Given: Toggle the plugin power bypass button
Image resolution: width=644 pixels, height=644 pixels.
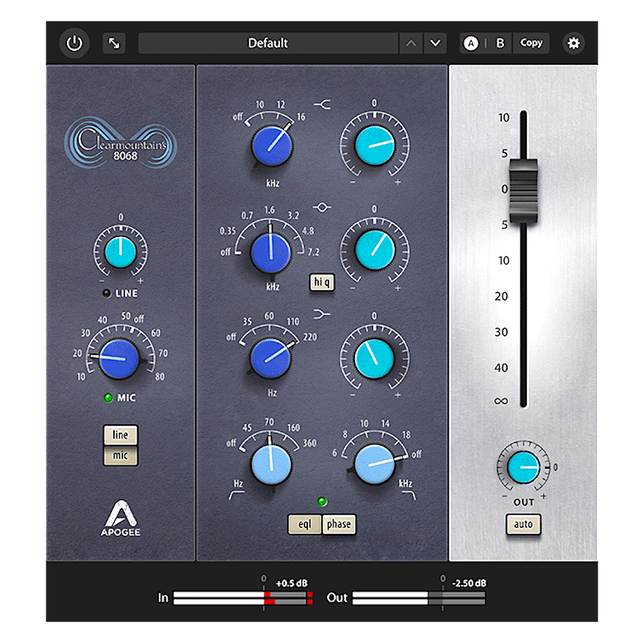Looking at the screenshot, I should [x=75, y=43].
